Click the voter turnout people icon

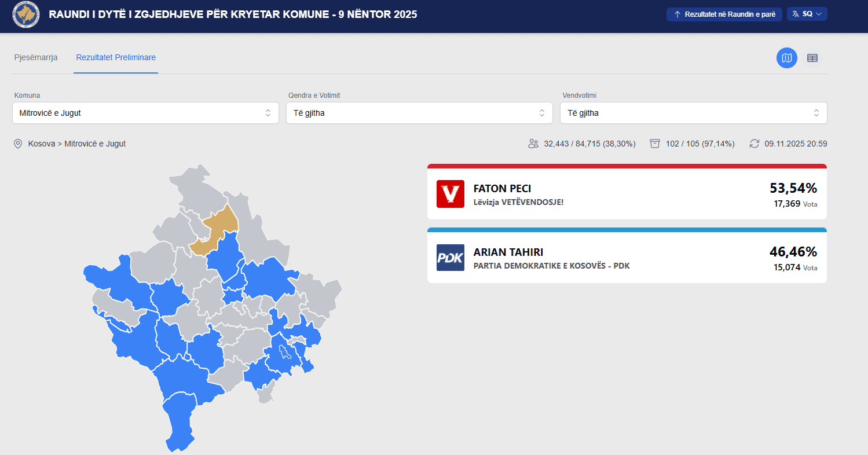[x=533, y=144]
